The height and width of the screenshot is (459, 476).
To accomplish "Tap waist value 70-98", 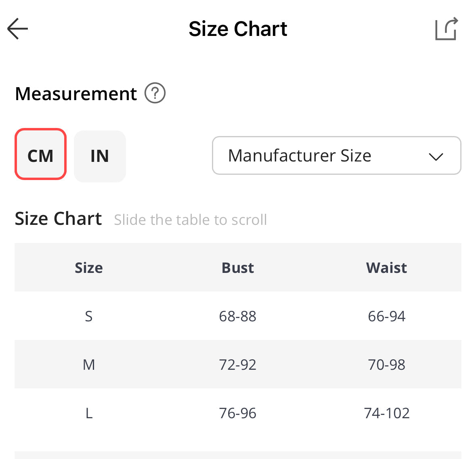I will [386, 365].
